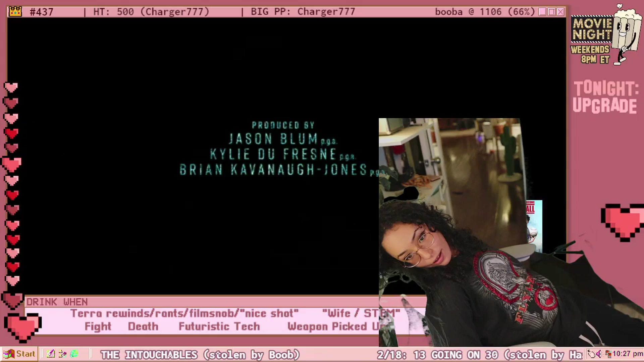Viewport: 644px width, 362px height.
Task: Click the Start button on the taskbar
Action: point(19,354)
